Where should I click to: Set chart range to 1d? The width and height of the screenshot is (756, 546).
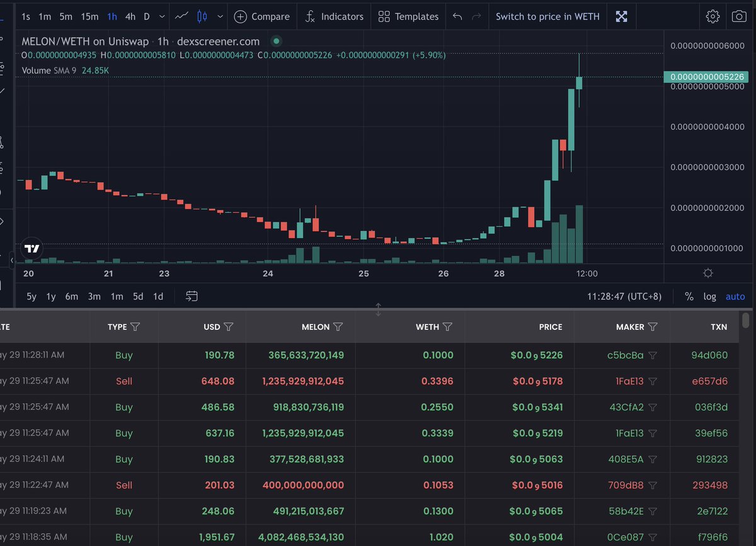pyautogui.click(x=158, y=297)
